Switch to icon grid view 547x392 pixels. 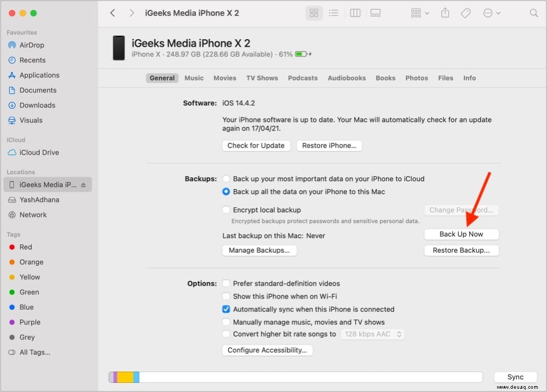pos(313,13)
